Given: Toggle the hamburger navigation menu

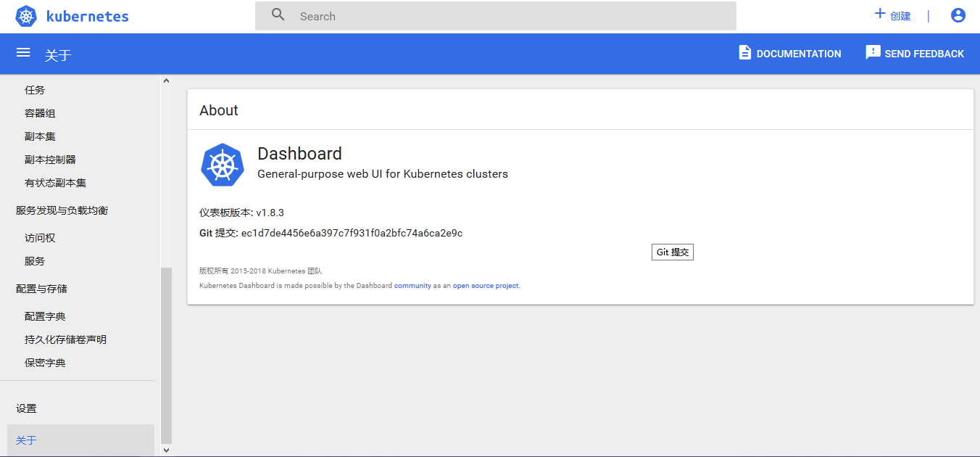Looking at the screenshot, I should point(23,53).
